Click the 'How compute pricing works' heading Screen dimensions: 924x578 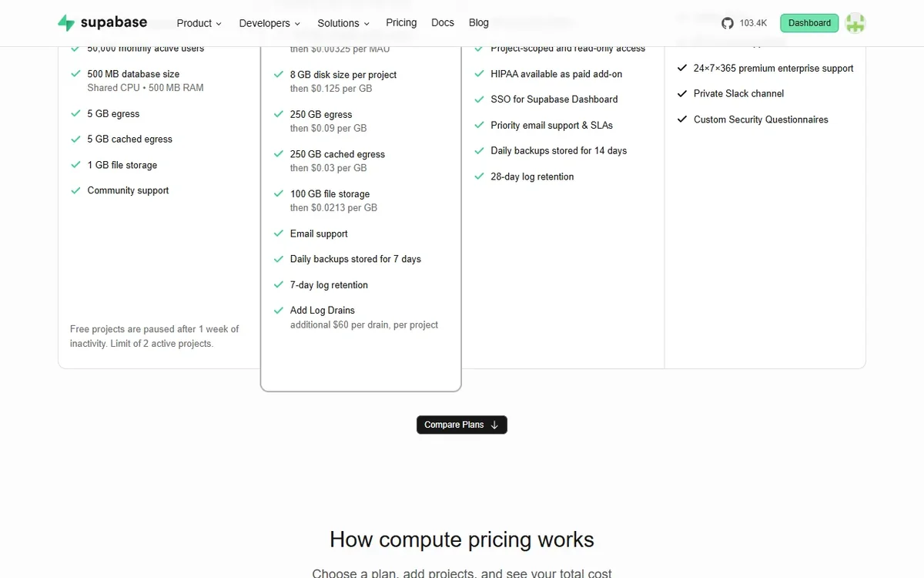pos(462,539)
